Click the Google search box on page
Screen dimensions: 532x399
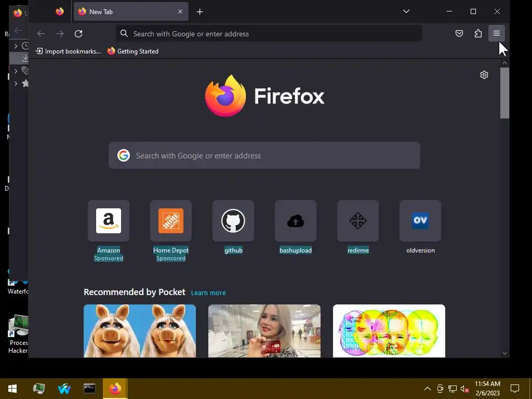264,155
